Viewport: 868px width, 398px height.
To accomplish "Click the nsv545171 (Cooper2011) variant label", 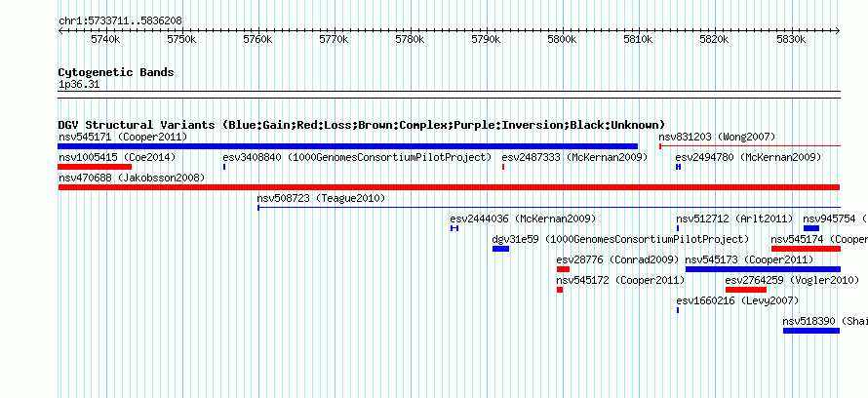I will tap(123, 137).
